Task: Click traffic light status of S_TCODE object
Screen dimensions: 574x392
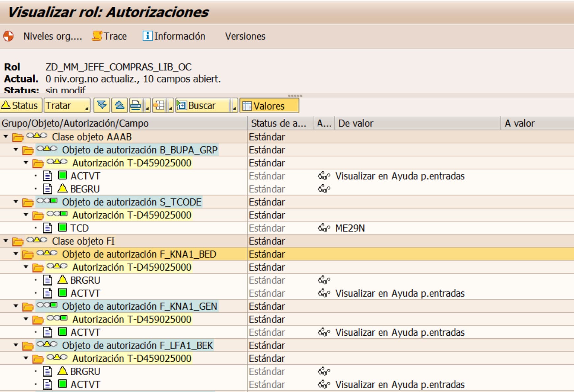Action: [47, 201]
